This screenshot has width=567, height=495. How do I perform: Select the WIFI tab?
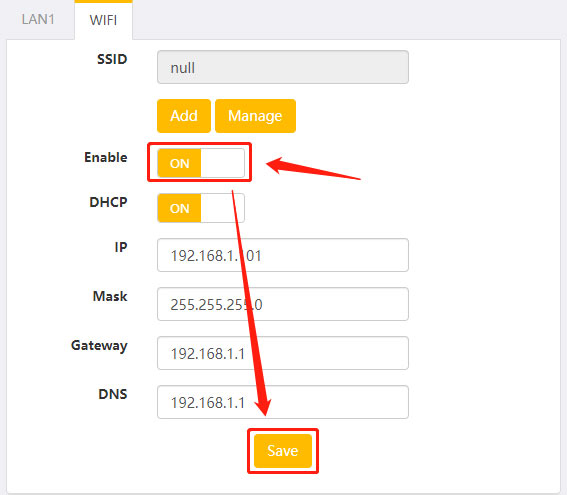(103, 20)
